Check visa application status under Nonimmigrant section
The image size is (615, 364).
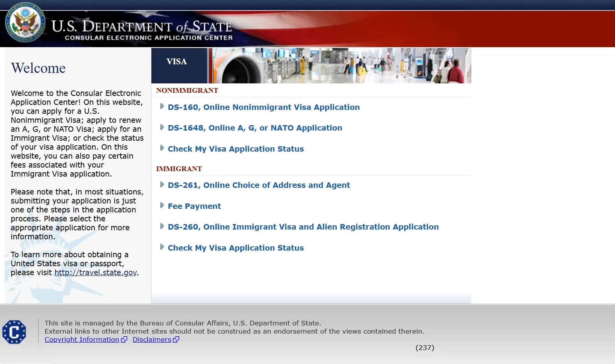click(x=236, y=149)
